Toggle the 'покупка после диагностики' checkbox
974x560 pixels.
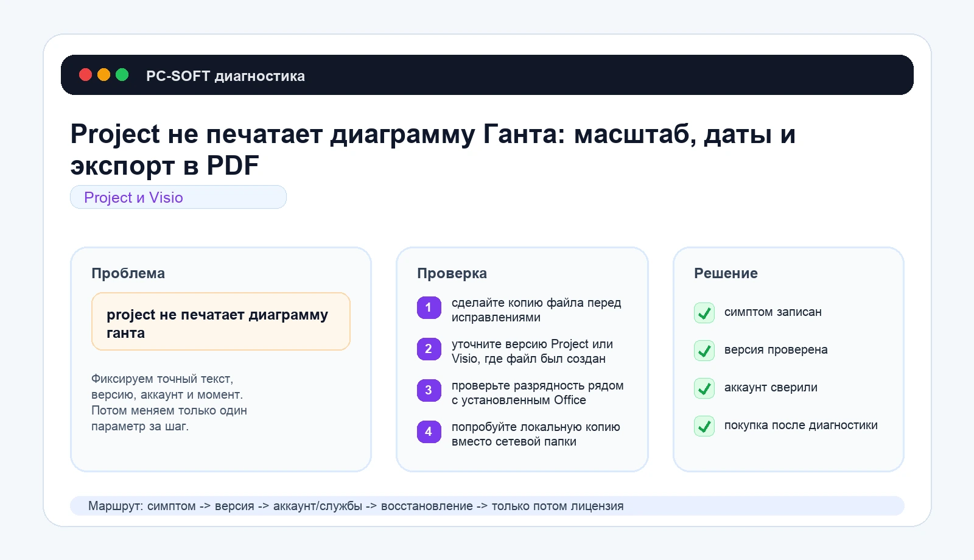[704, 426]
